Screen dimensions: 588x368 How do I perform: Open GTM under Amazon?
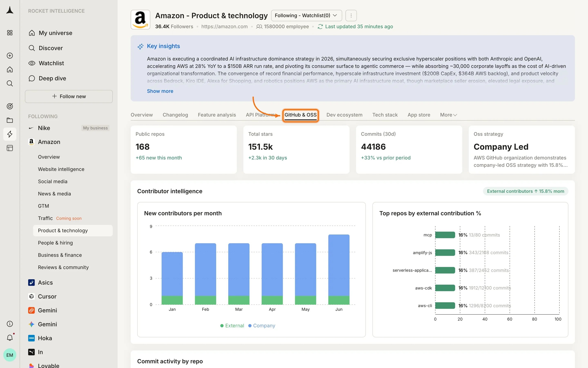[x=43, y=206]
